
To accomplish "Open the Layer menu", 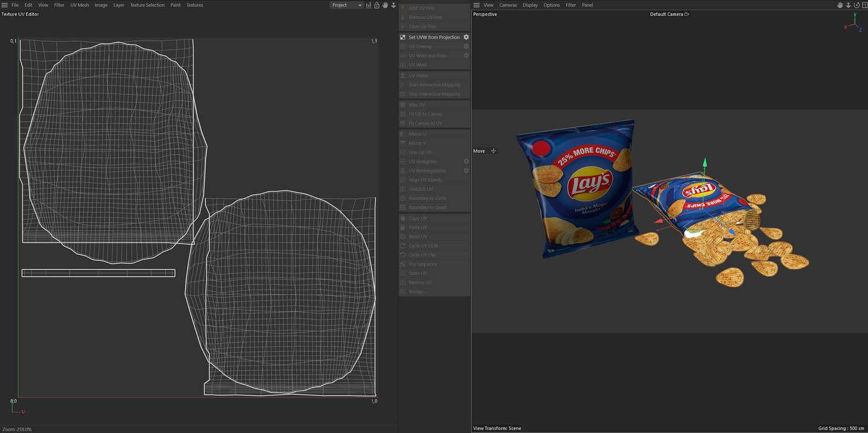I will click(x=119, y=5).
